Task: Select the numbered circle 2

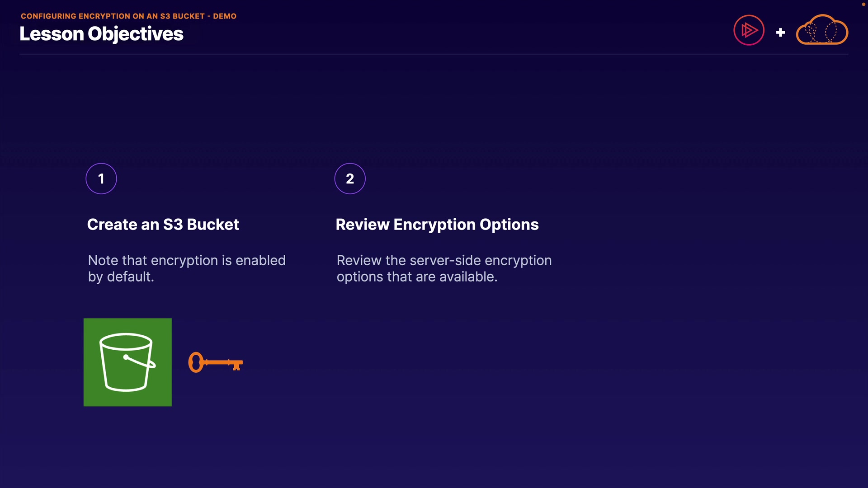Action: tap(350, 178)
